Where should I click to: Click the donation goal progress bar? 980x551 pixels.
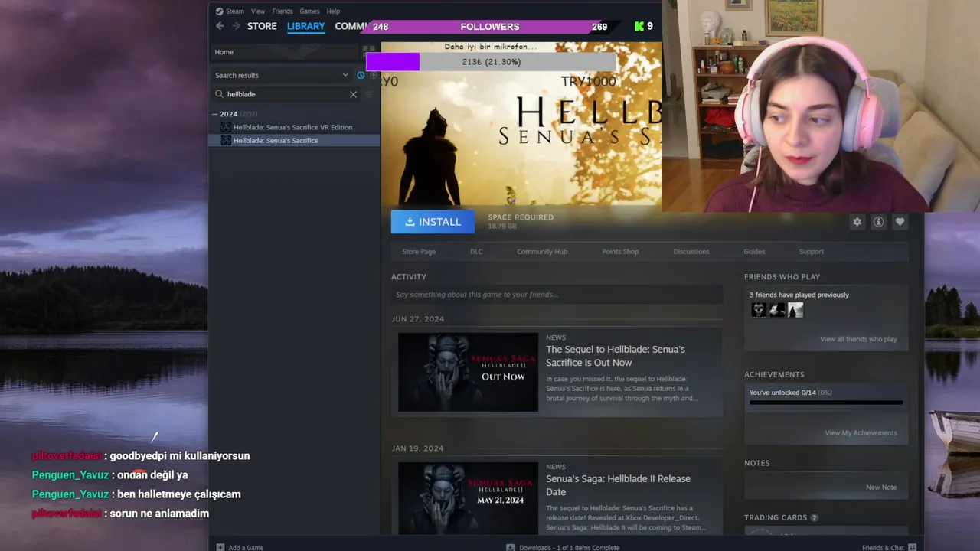point(491,62)
